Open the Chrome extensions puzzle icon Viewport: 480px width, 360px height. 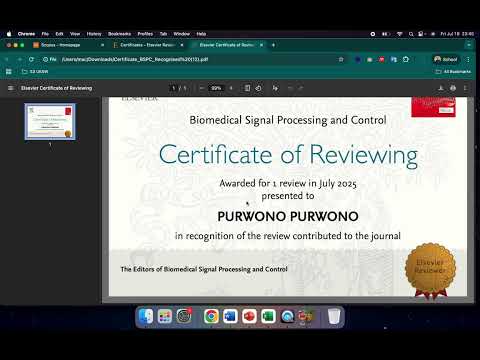click(406, 59)
